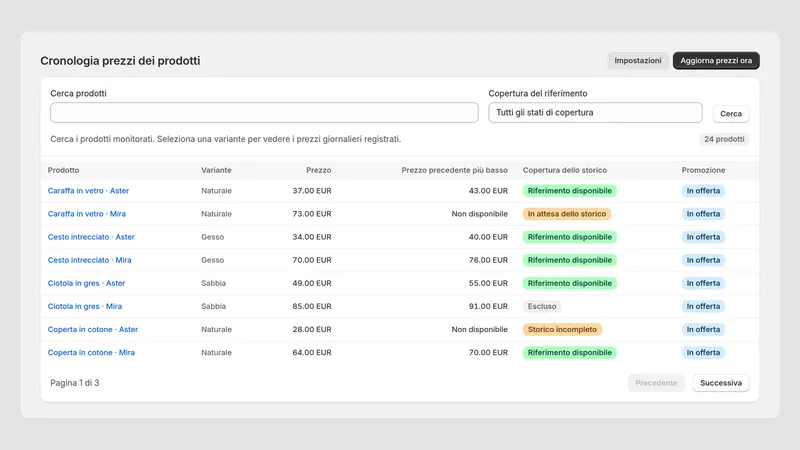Click In offerta badge for Coperta Mira
This screenshot has height=450, width=800.
coord(703,353)
